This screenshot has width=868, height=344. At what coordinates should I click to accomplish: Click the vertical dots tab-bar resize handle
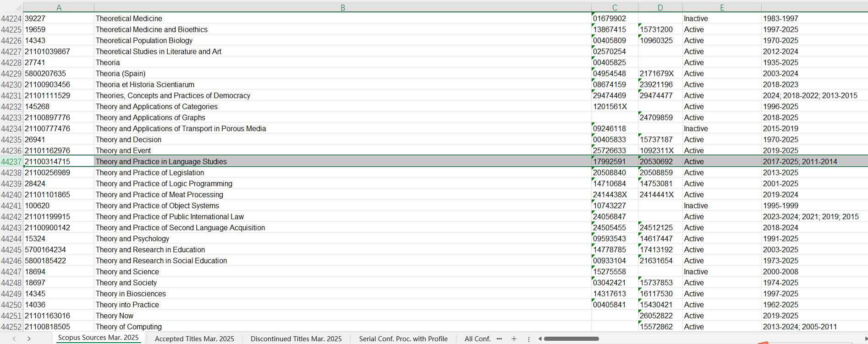point(529,339)
